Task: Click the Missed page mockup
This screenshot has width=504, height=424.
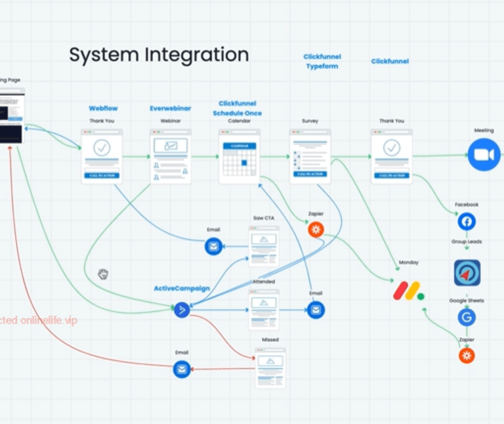Action: pos(270,368)
